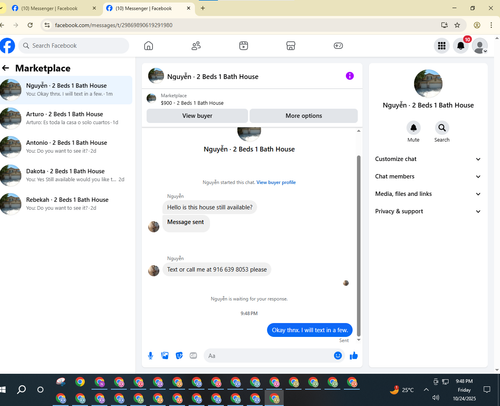Go forward in the browser

16,25
